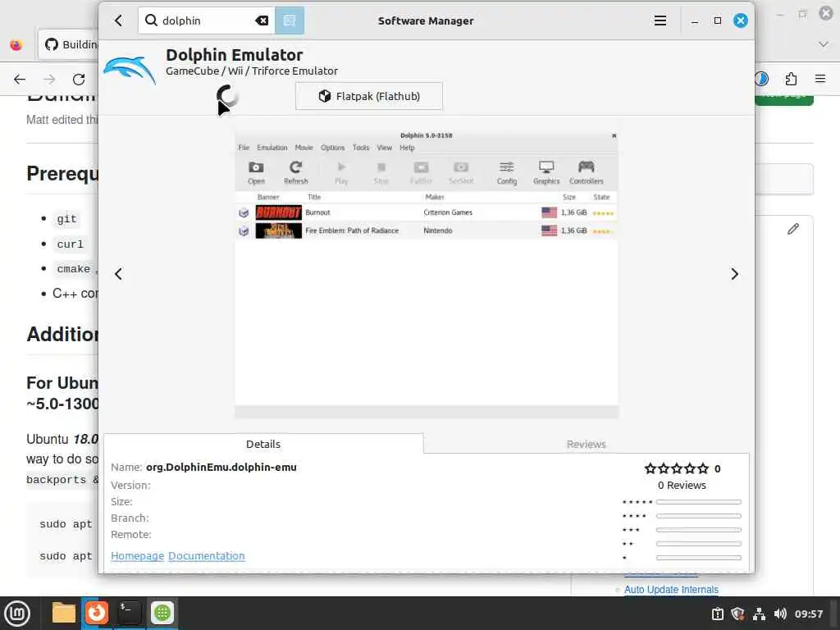
Task: Go back in Software Manager
Action: tap(118, 21)
